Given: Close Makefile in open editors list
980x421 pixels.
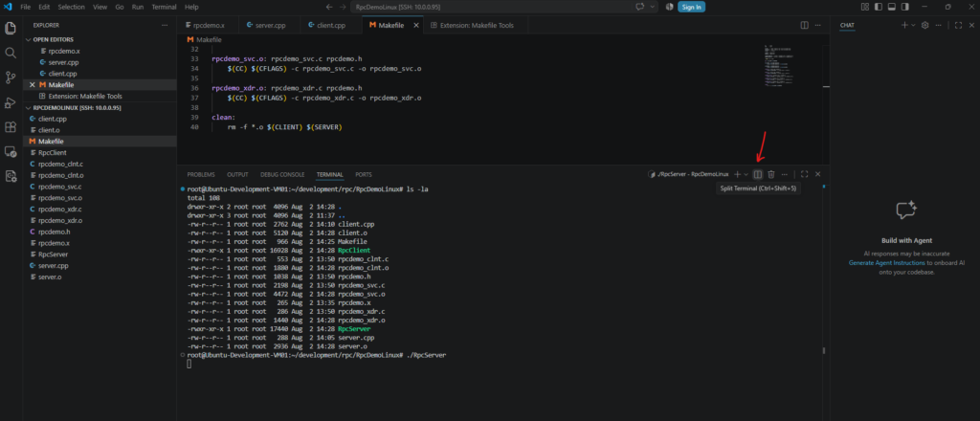Looking at the screenshot, I should point(32,84).
